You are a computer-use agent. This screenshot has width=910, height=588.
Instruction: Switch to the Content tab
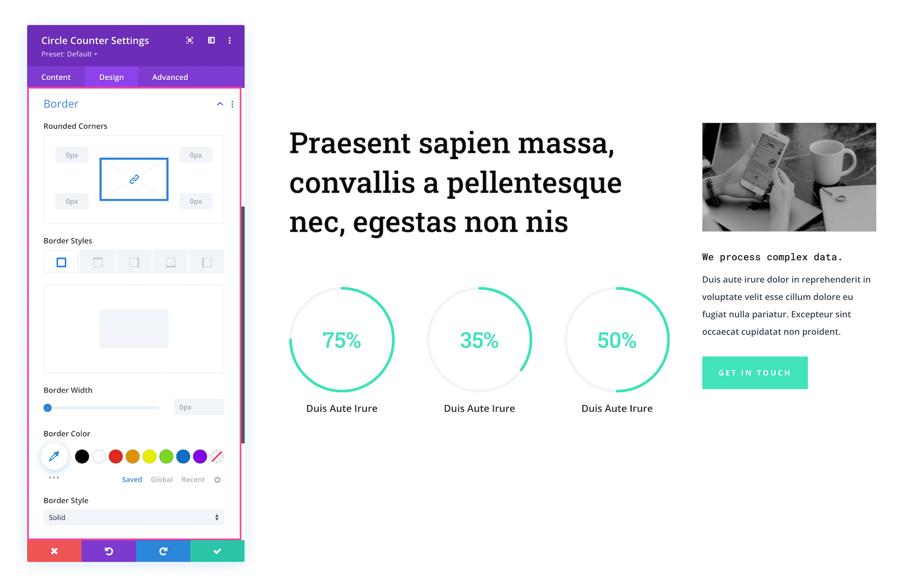point(56,77)
